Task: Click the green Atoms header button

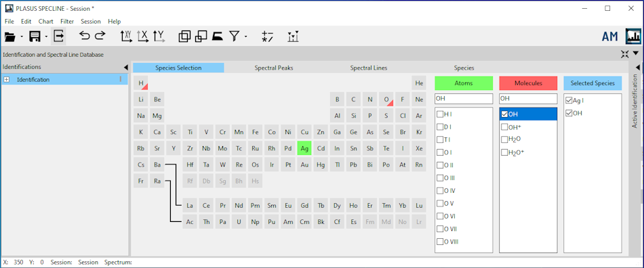Action: (x=463, y=83)
